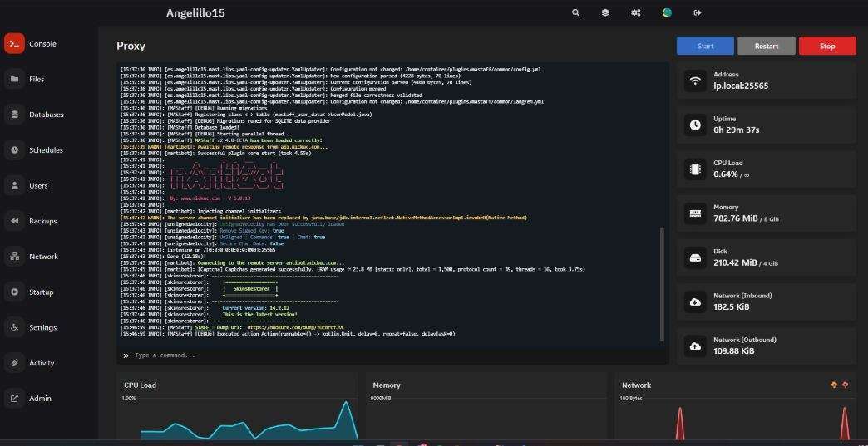Image resolution: width=868 pixels, height=446 pixels.
Task: Open the Startup icon in sidebar
Action: (x=14, y=292)
